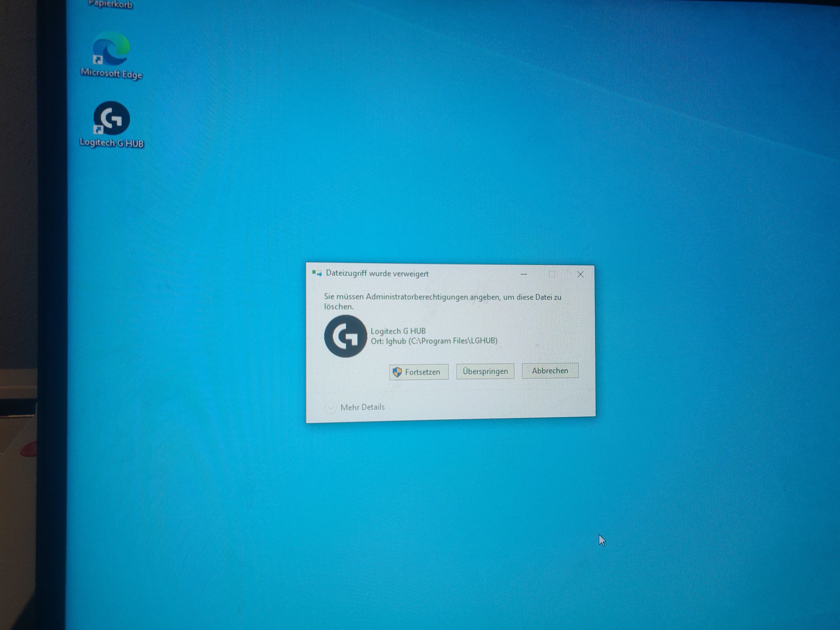840x630 pixels.
Task: Minimize the access denied dialog
Action: (x=524, y=274)
